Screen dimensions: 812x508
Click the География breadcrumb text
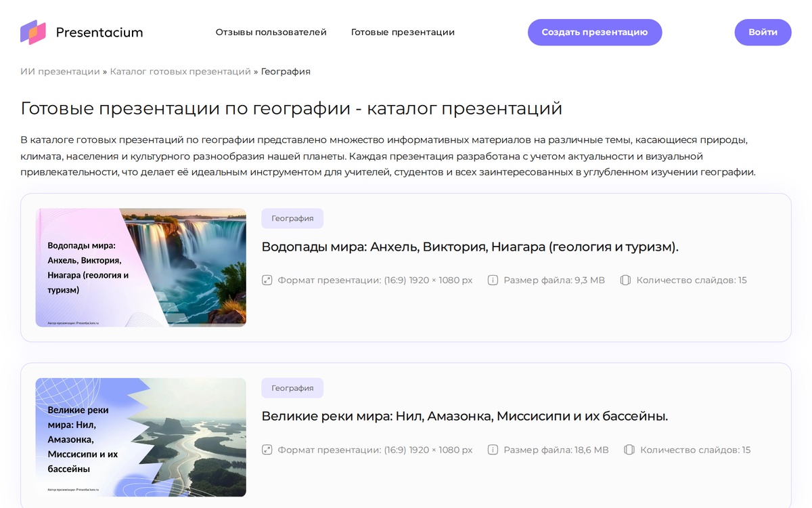click(286, 71)
